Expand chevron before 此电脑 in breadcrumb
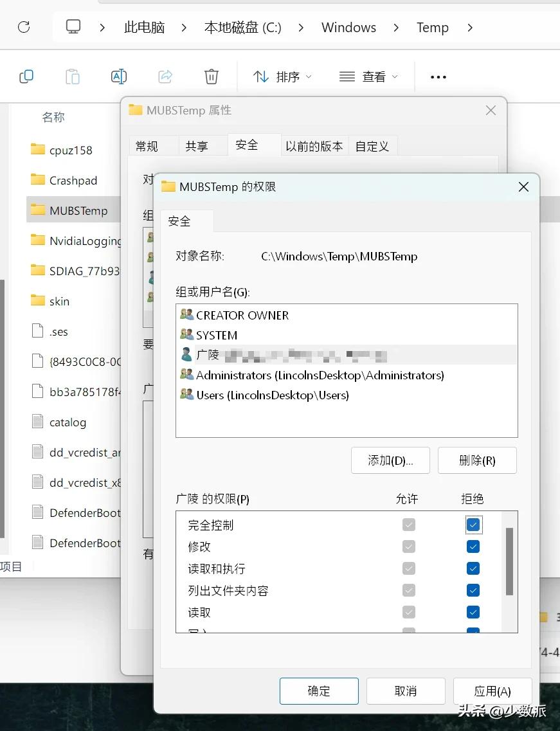560x731 pixels. pyautogui.click(x=102, y=28)
